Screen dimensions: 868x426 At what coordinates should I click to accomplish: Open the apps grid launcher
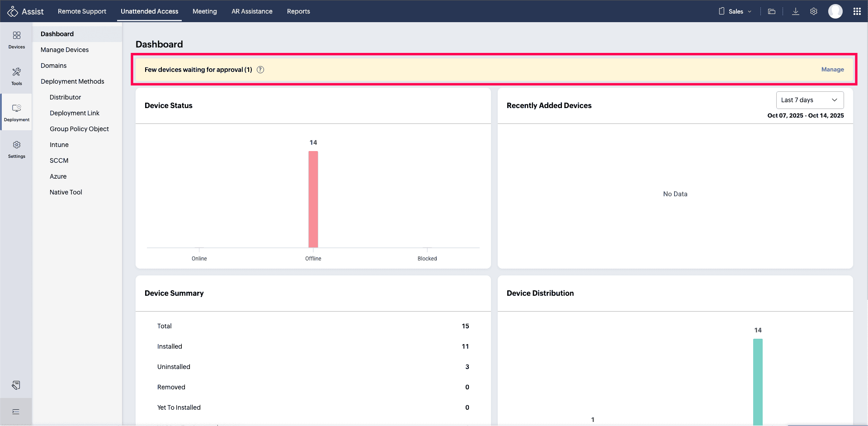(x=857, y=11)
